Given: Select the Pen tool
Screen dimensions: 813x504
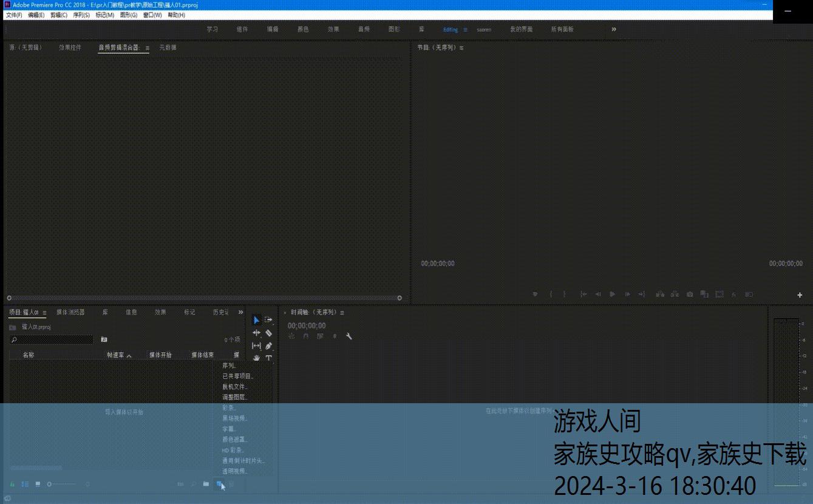Looking at the screenshot, I should [x=268, y=346].
